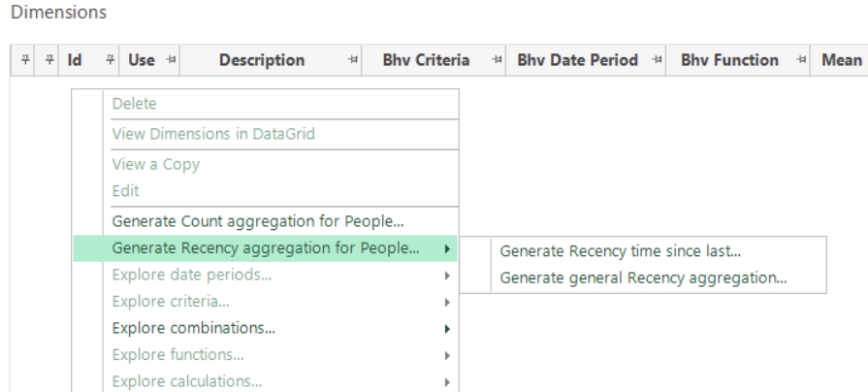Click the pin icon in the leftmost blank column
The image size is (868, 392).
[x=26, y=60]
